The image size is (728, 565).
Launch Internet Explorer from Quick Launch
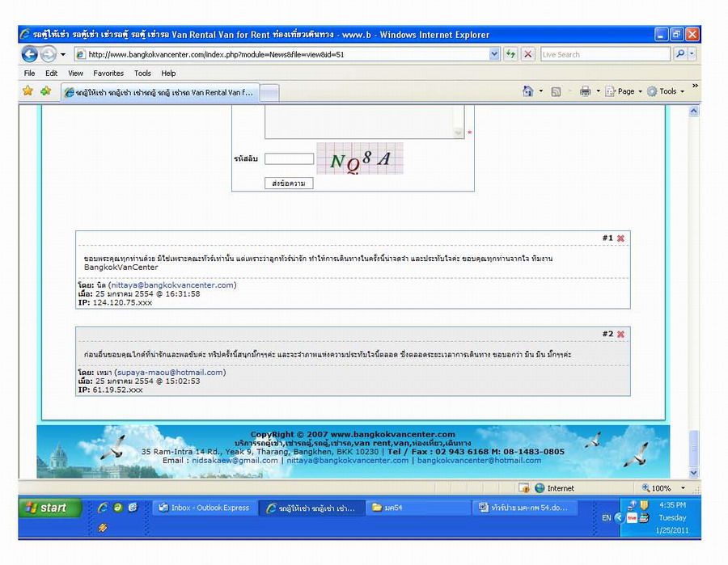click(103, 508)
